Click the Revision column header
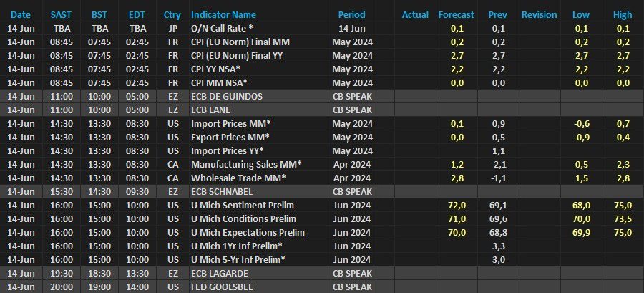The height and width of the screenshot is (293, 644). click(x=539, y=14)
